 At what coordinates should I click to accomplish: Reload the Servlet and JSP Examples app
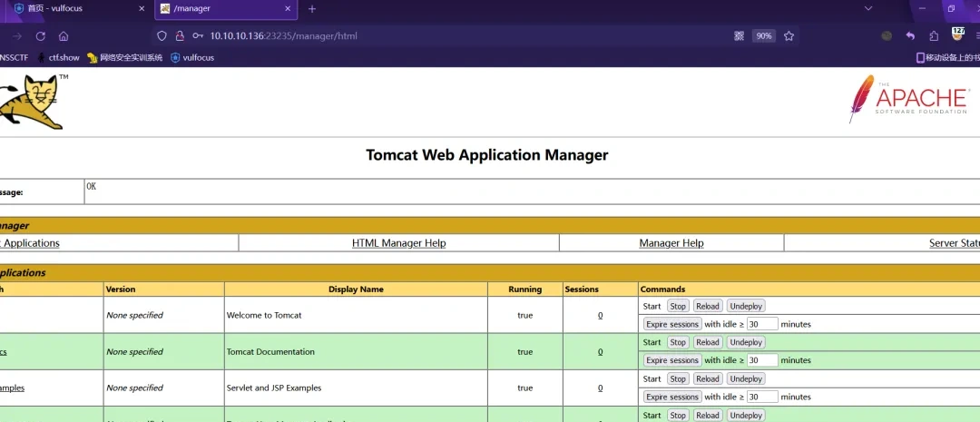click(708, 378)
